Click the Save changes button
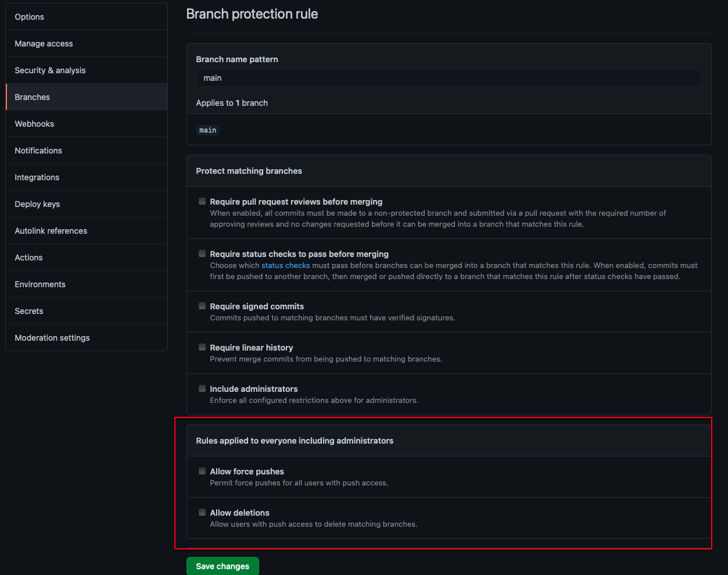The height and width of the screenshot is (575, 728). [x=223, y=566]
